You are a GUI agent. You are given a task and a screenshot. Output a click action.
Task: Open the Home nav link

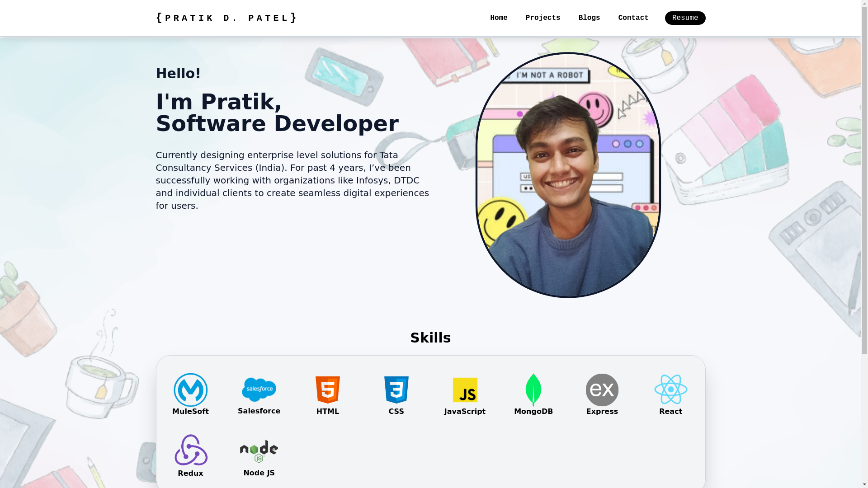click(x=499, y=18)
